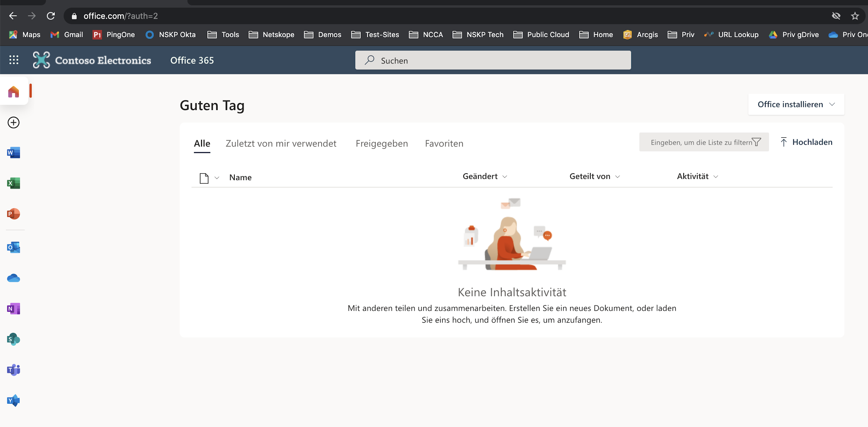Screen dimensions: 868x427
Task: Open the Excel app in sidebar
Action: [14, 183]
